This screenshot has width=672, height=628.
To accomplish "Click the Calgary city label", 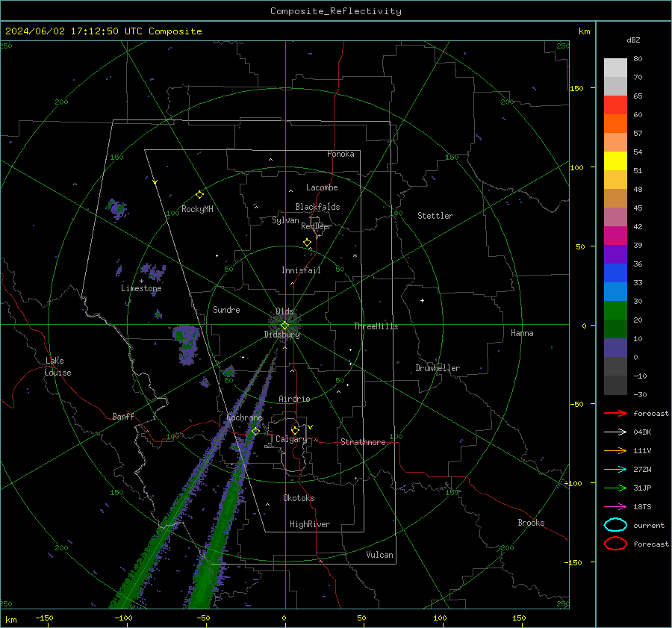I will pyautogui.click(x=291, y=439).
